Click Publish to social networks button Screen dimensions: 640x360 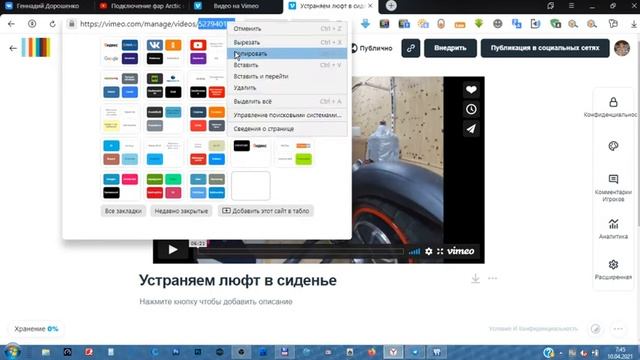[545, 48]
